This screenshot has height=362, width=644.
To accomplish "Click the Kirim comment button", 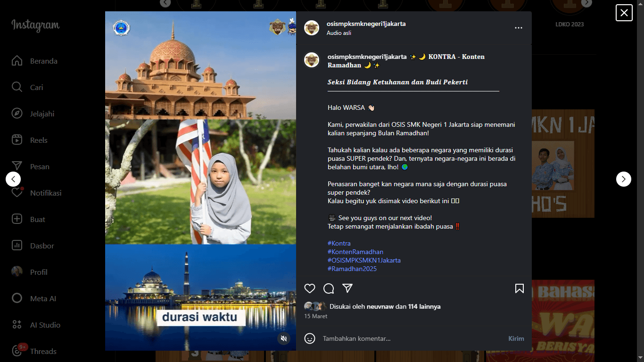I will pyautogui.click(x=516, y=338).
